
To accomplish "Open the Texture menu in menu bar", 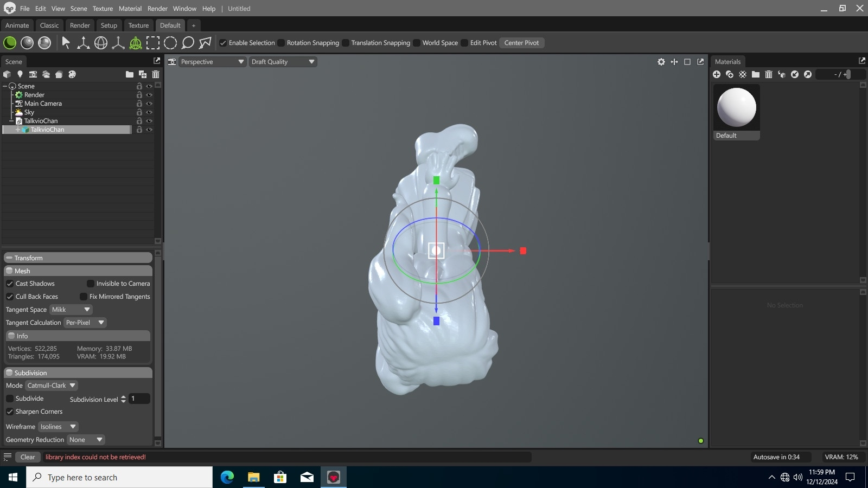I will 103,9.
